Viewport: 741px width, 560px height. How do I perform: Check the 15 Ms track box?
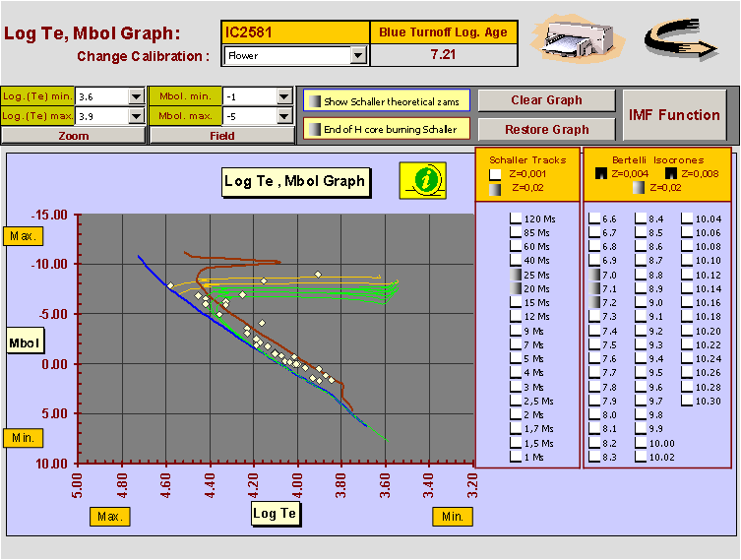pos(516,302)
